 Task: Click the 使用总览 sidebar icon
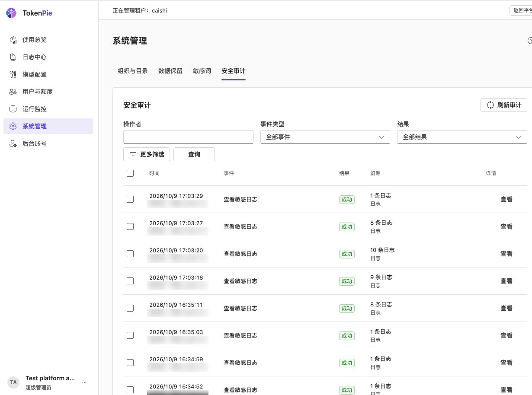13,40
